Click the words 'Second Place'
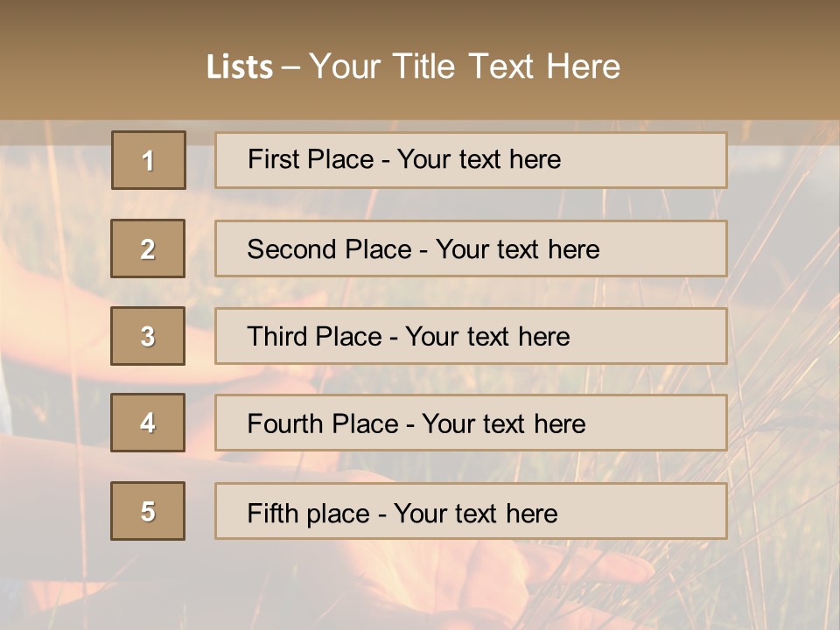The image size is (840, 630). point(329,249)
